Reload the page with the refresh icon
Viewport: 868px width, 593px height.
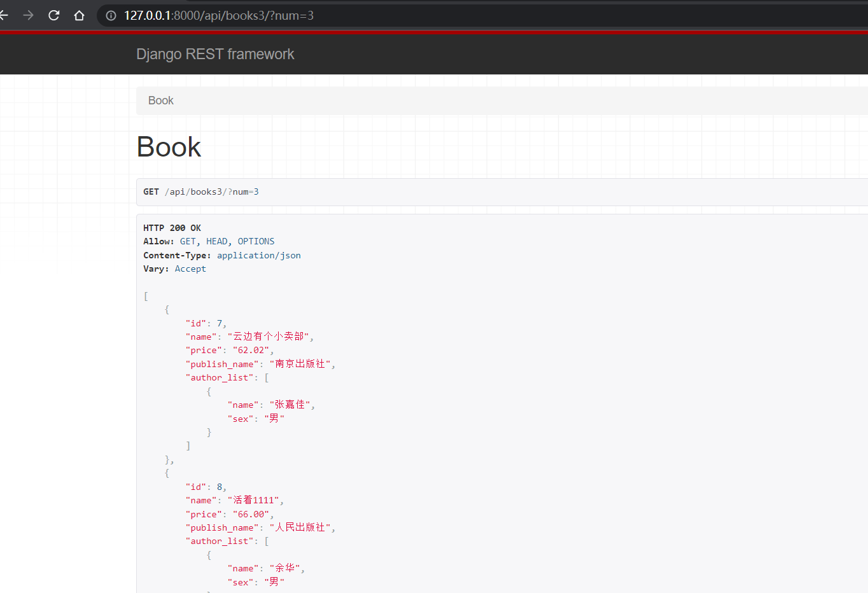[54, 15]
